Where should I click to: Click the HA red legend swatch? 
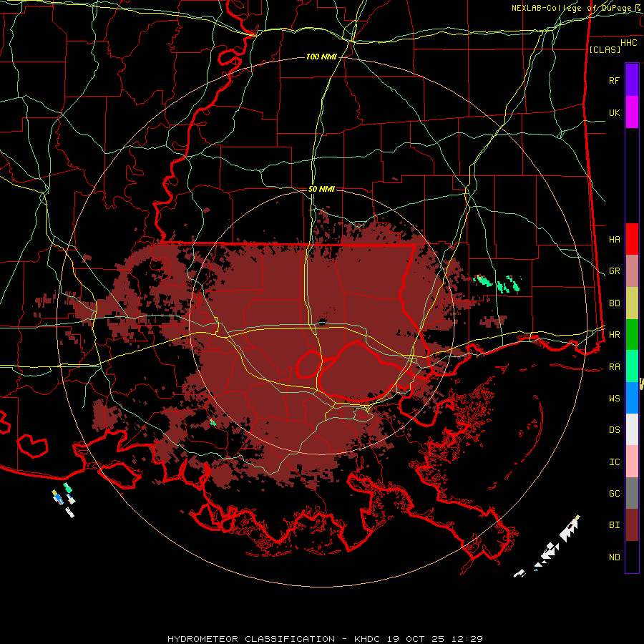coord(632,239)
